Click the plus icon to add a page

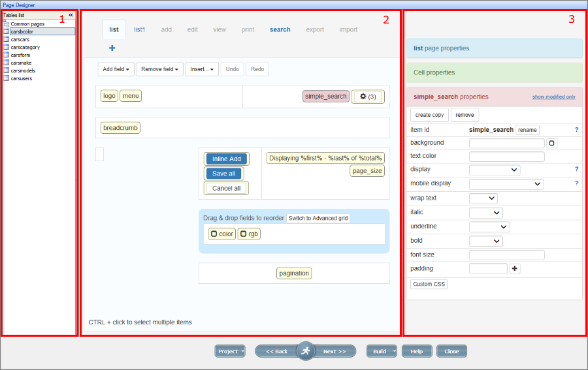click(112, 48)
